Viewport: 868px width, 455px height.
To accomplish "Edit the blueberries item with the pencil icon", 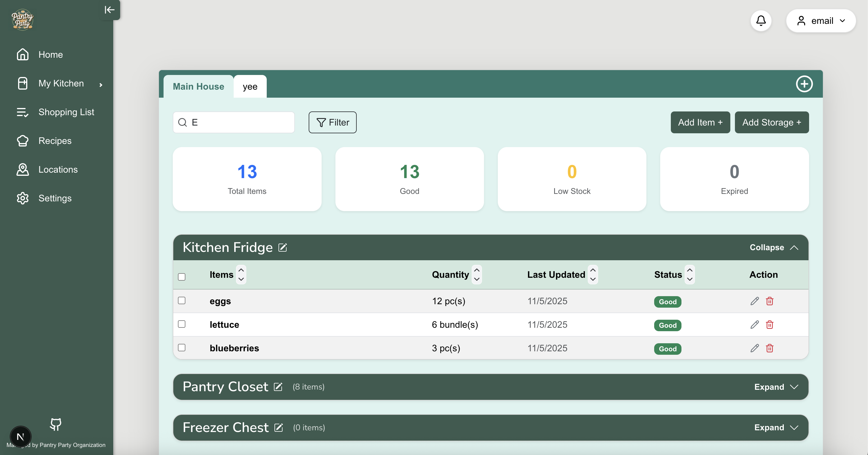I will [x=754, y=348].
